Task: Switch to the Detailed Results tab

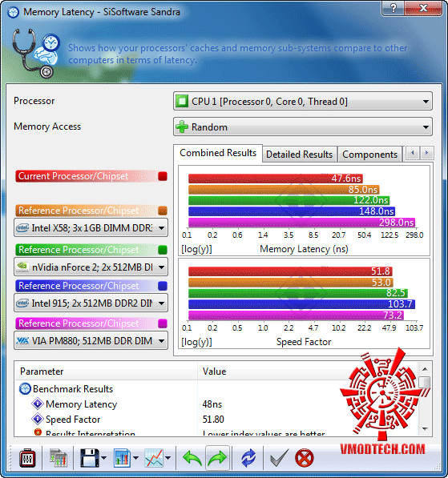Action: point(299,155)
